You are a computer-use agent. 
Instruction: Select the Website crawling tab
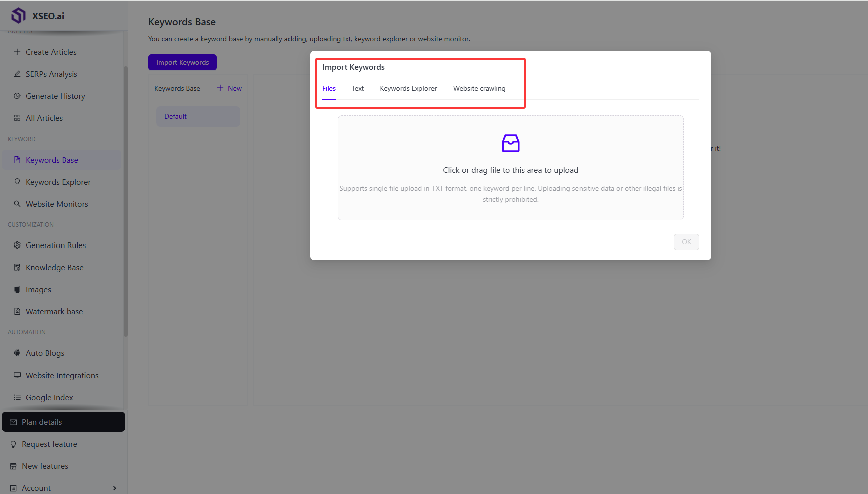(x=479, y=88)
